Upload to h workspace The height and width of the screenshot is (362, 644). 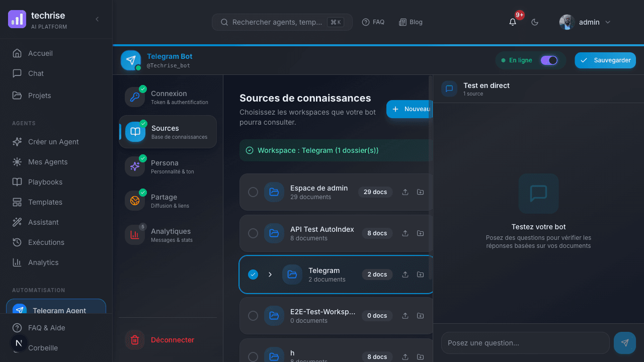pyautogui.click(x=405, y=357)
